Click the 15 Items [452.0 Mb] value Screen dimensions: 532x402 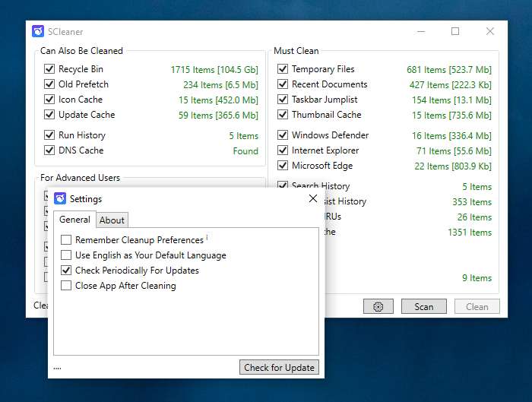coord(219,100)
